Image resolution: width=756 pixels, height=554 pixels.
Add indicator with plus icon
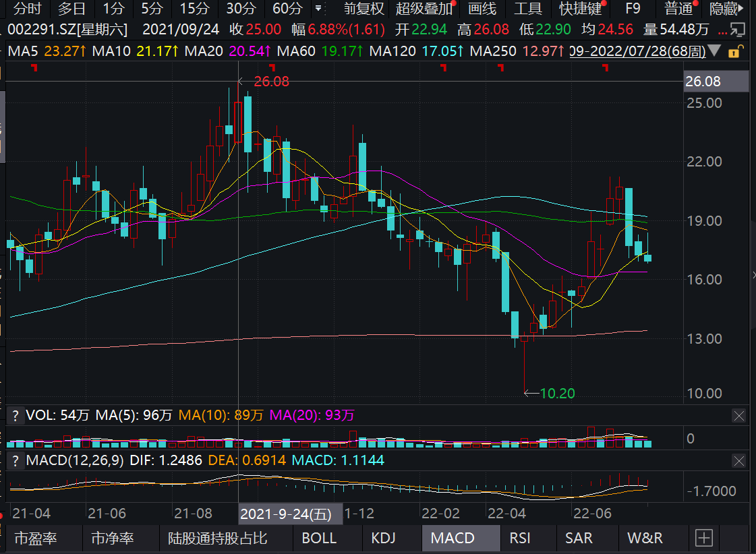pos(704,538)
